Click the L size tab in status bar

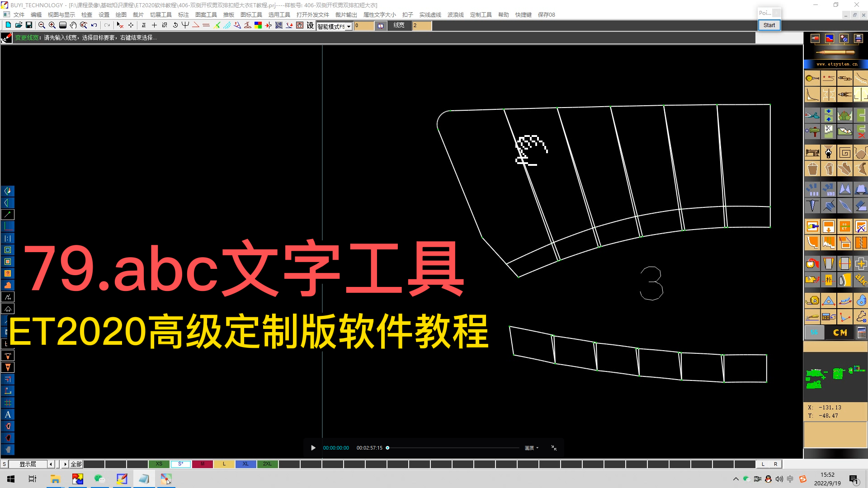(224, 464)
